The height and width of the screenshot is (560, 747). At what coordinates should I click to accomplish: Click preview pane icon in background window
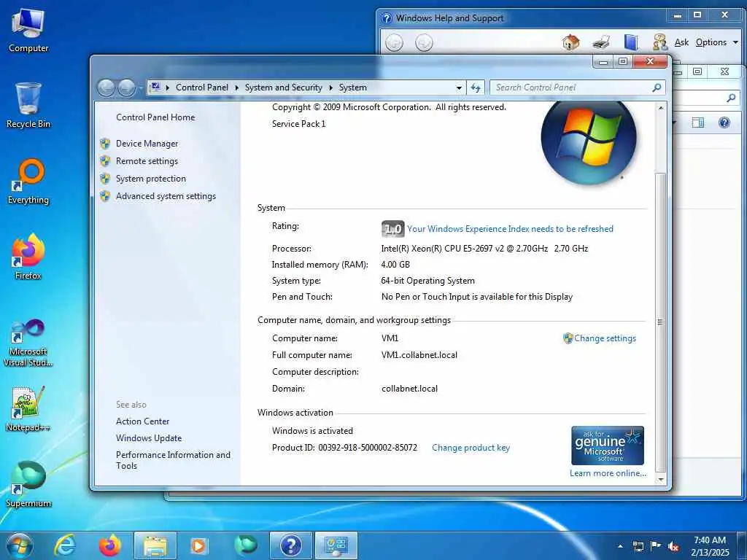click(698, 122)
